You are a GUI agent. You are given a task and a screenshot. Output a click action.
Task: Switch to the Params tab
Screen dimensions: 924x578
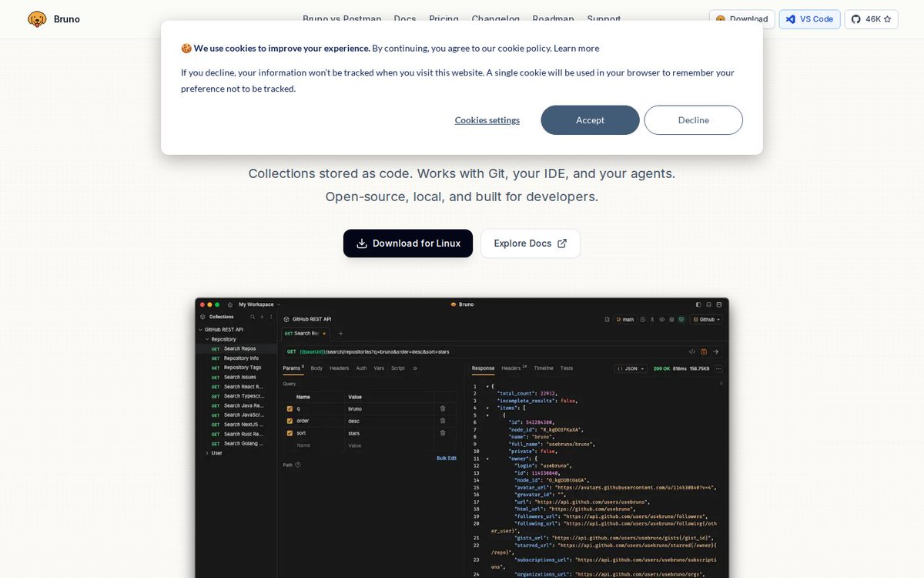(x=293, y=368)
